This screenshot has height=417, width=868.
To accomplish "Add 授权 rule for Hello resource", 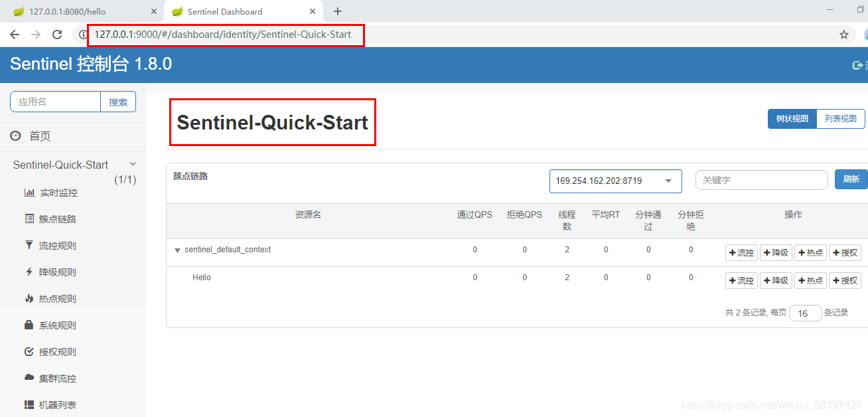I will [845, 280].
